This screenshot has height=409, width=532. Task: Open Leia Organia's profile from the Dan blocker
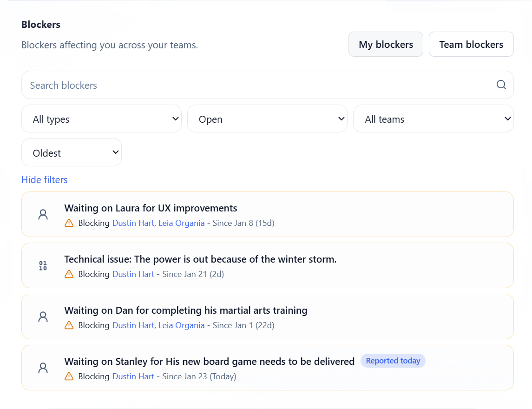182,325
